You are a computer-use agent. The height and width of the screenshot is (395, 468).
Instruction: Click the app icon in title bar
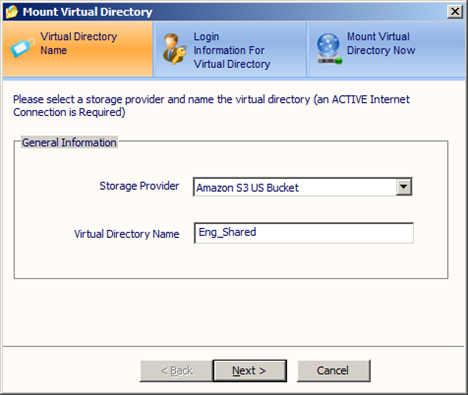point(12,12)
